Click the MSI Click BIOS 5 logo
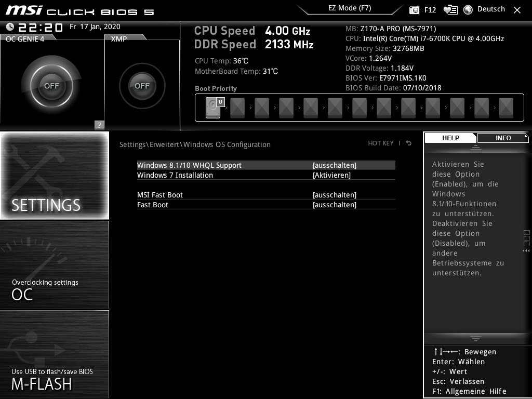Screen dimensions: 532x399 point(79,10)
